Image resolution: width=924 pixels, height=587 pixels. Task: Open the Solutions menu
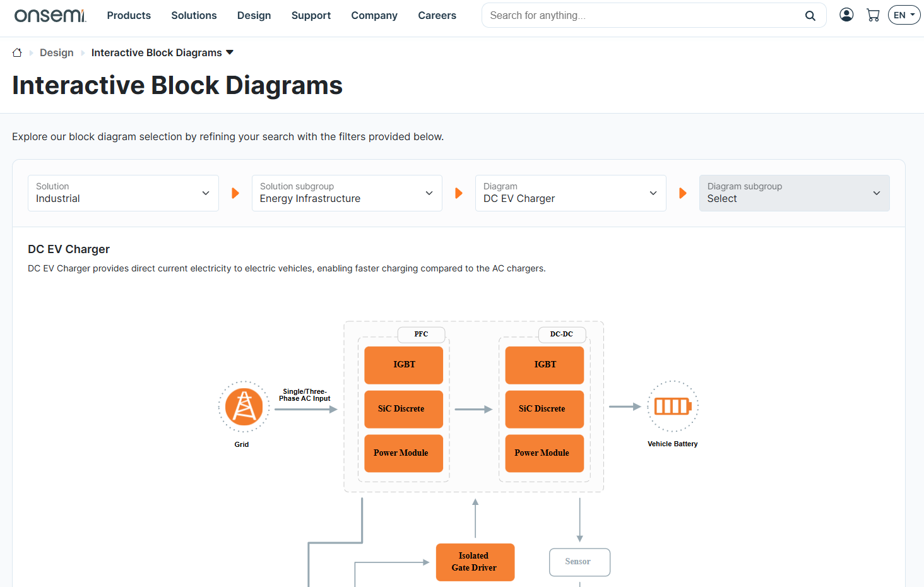coord(194,15)
